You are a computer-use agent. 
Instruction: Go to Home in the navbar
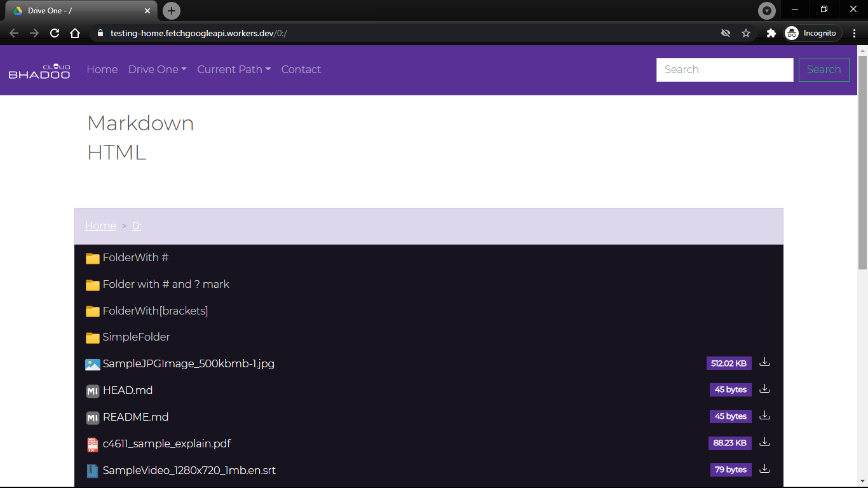click(102, 70)
